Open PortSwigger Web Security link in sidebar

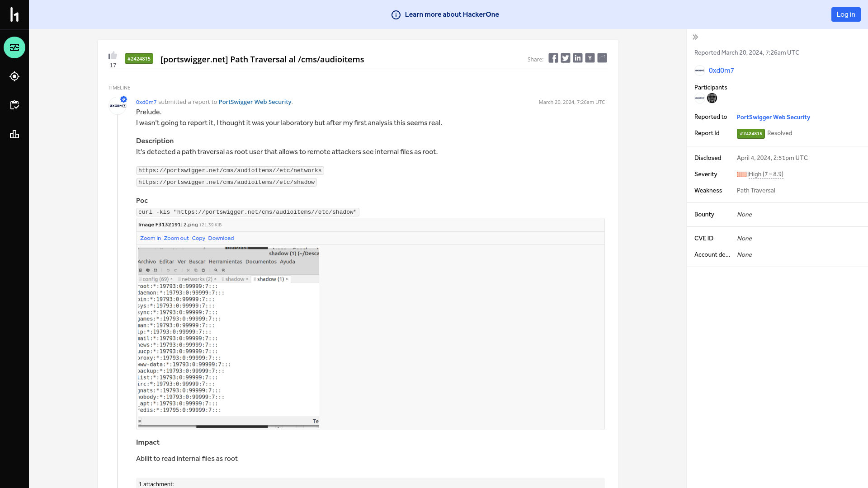pyautogui.click(x=773, y=117)
